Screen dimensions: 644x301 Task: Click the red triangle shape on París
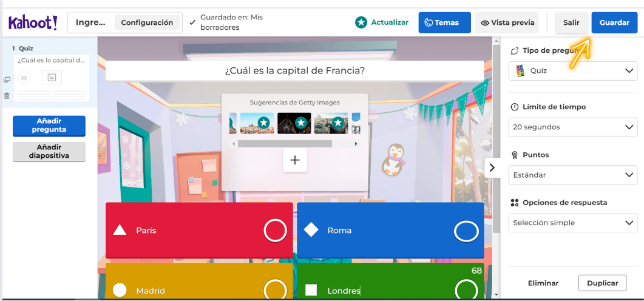[x=120, y=230]
